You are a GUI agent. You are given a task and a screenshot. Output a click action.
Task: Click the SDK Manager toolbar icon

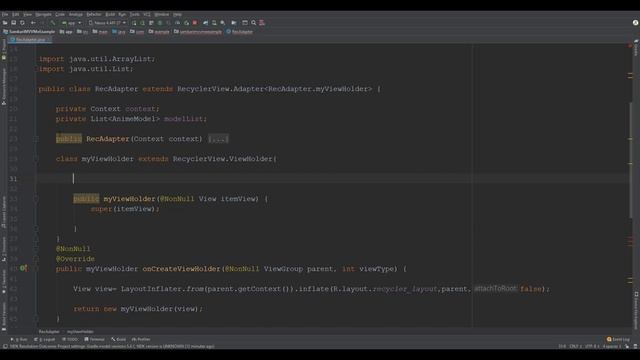[x=222, y=23]
